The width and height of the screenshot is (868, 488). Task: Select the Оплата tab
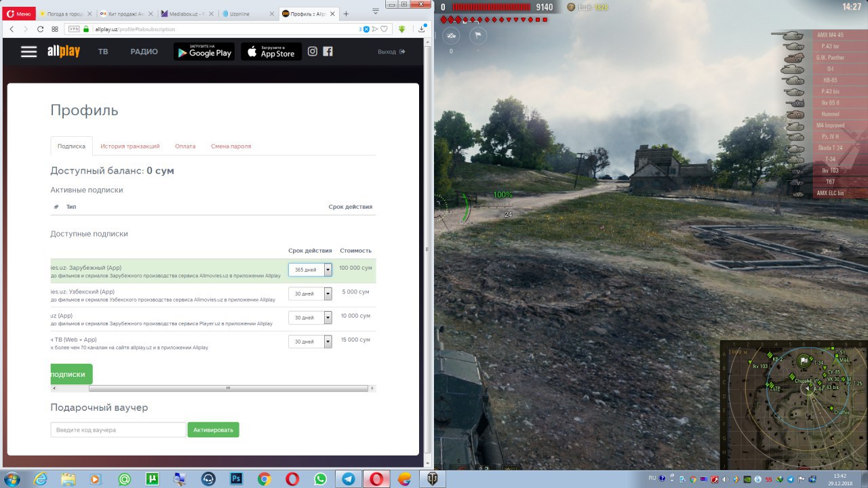(x=185, y=146)
